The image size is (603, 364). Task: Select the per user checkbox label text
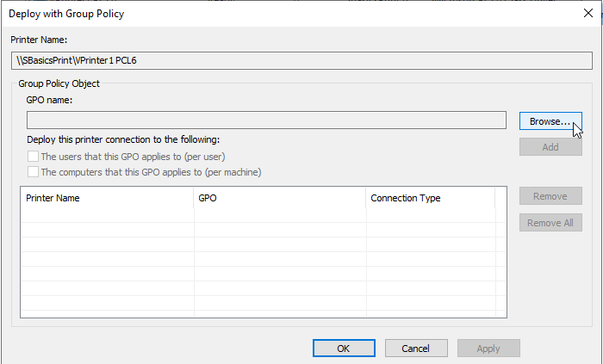133,157
